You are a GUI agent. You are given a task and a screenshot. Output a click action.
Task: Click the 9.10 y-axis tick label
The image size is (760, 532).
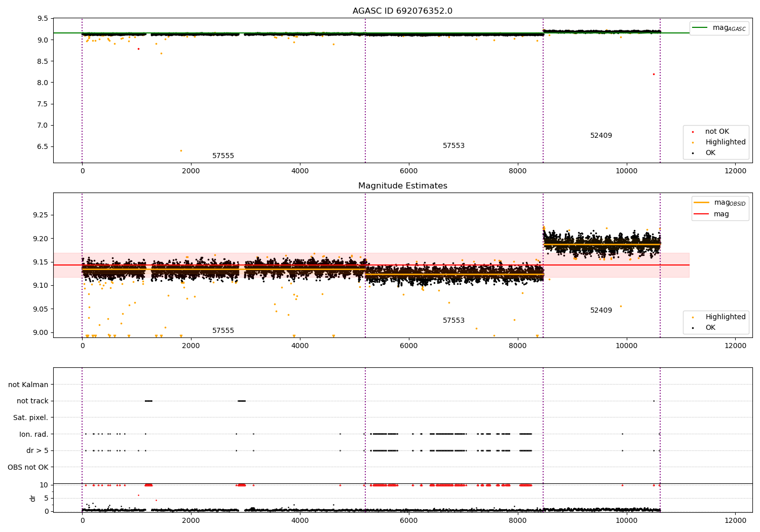coord(41,286)
